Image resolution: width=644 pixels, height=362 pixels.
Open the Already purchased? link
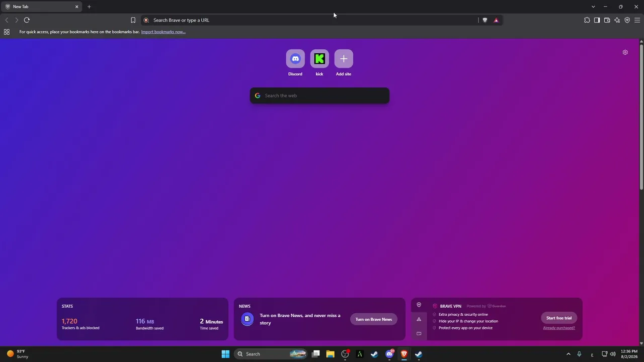point(559,328)
